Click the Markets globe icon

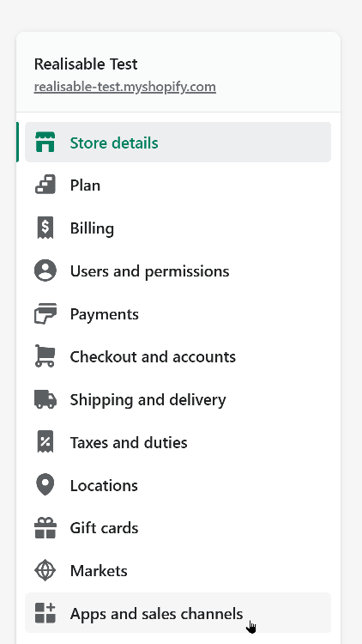(45, 570)
